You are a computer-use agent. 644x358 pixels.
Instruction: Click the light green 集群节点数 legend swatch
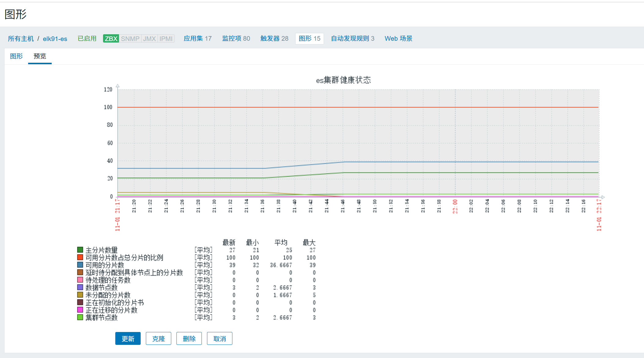pos(80,317)
